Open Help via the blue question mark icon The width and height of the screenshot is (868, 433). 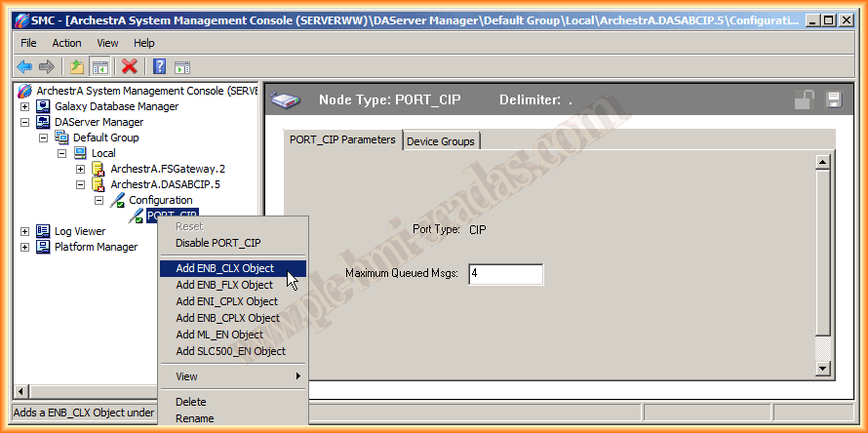tap(159, 66)
